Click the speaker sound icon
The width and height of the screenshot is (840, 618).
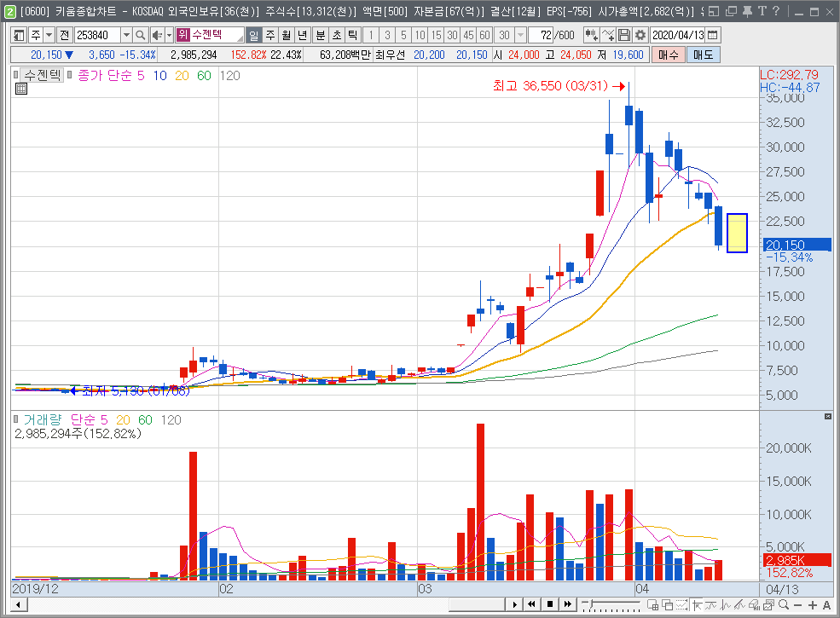coord(157,35)
